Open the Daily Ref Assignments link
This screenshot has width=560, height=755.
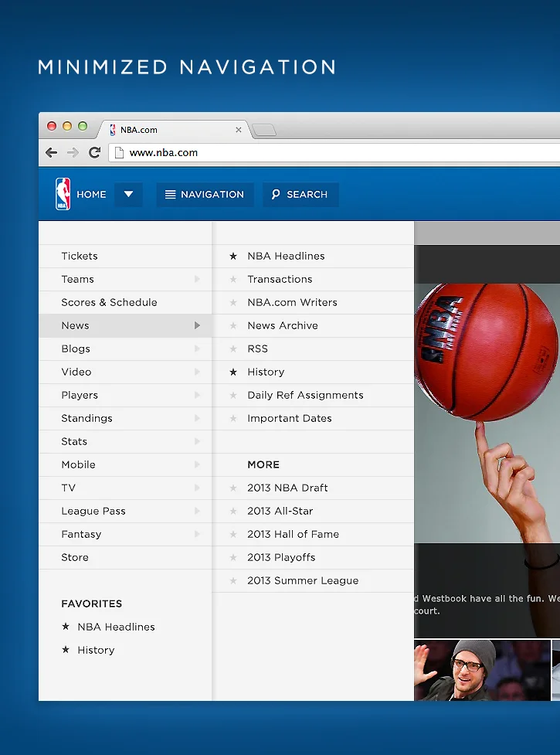305,396
